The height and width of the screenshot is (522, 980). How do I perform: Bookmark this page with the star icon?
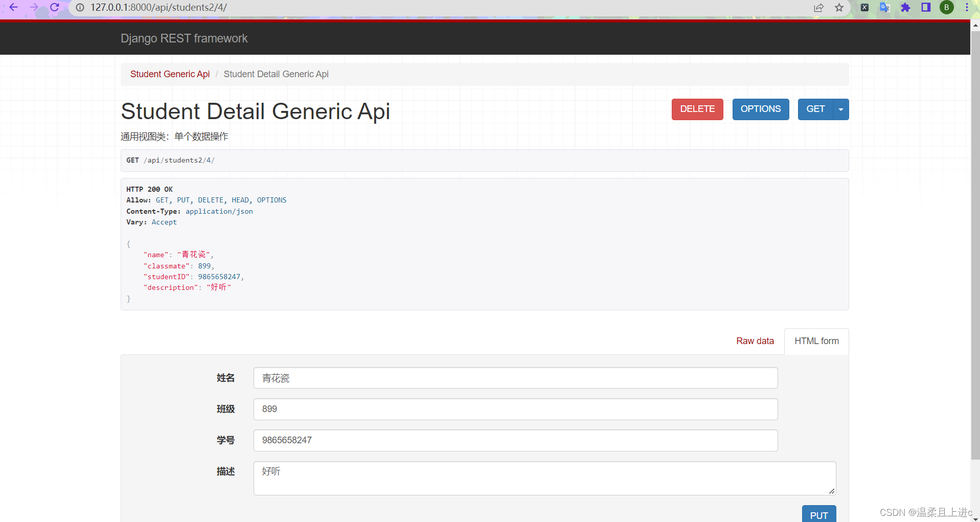[x=839, y=8]
